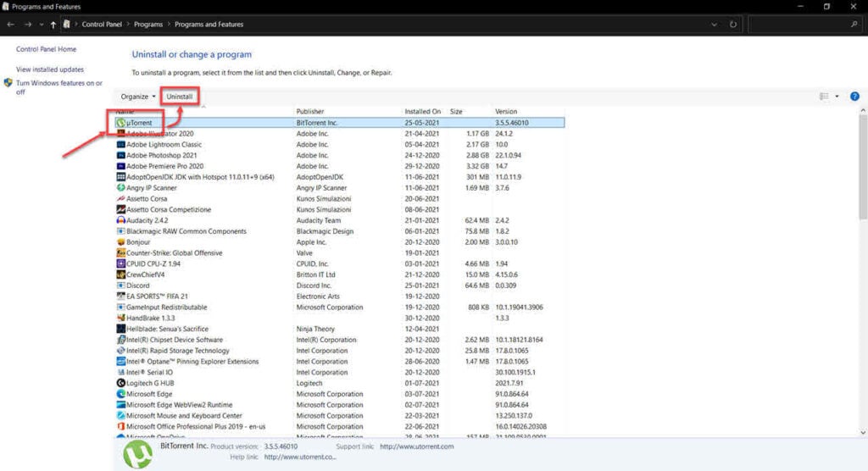Open Turn Windows features on or off
868x471 pixels.
[59, 87]
